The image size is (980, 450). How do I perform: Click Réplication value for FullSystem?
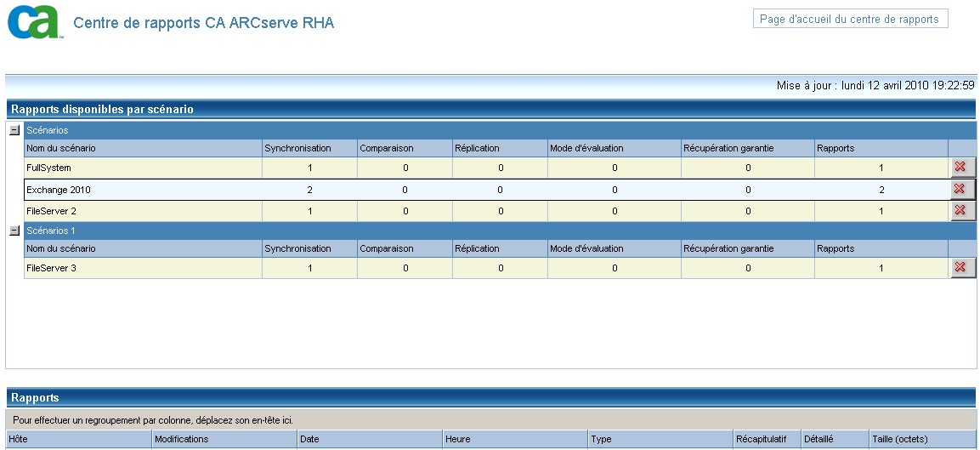point(501,168)
